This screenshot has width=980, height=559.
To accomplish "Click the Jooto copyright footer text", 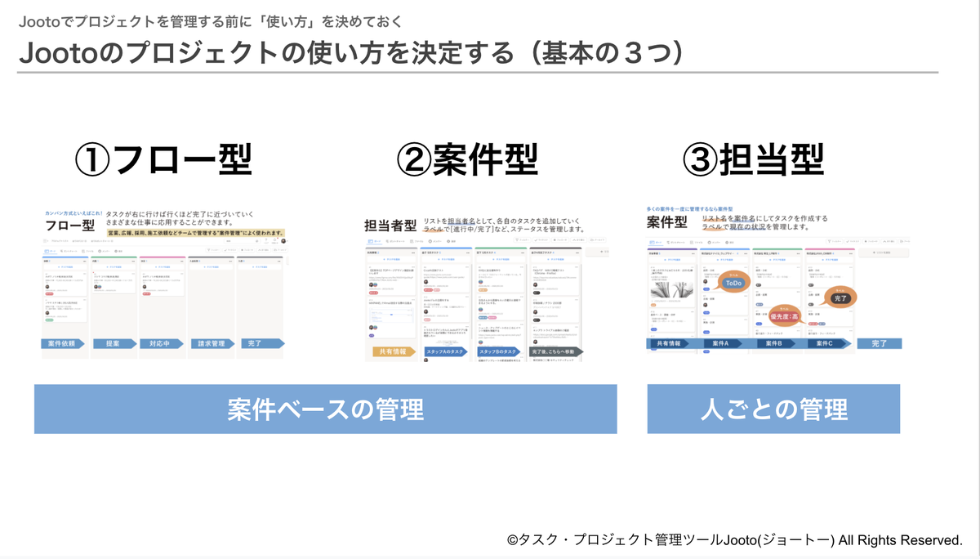I will click(x=735, y=540).
